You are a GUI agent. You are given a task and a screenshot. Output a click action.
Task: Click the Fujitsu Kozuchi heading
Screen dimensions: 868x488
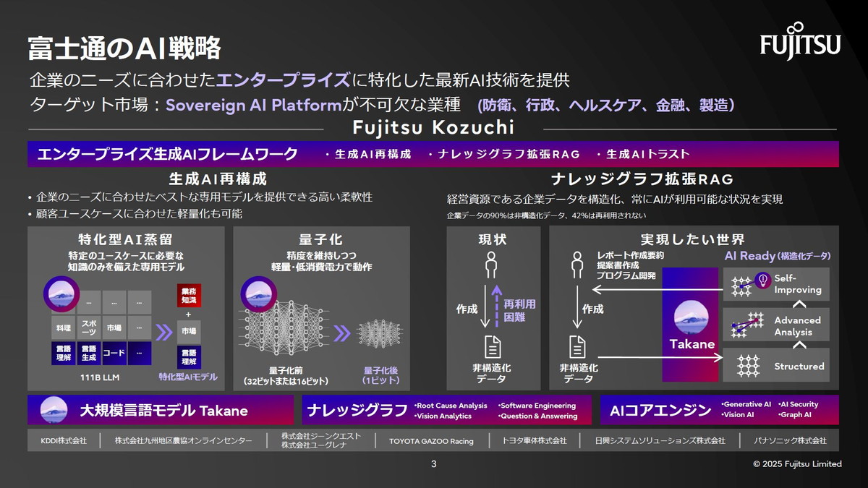[x=433, y=128]
